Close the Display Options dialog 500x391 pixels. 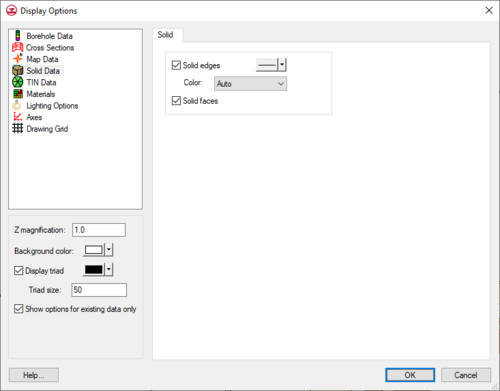point(489,11)
